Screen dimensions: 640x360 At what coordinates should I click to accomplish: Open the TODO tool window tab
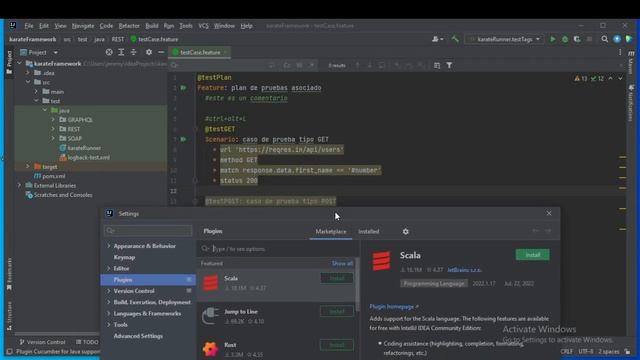[x=87, y=342]
